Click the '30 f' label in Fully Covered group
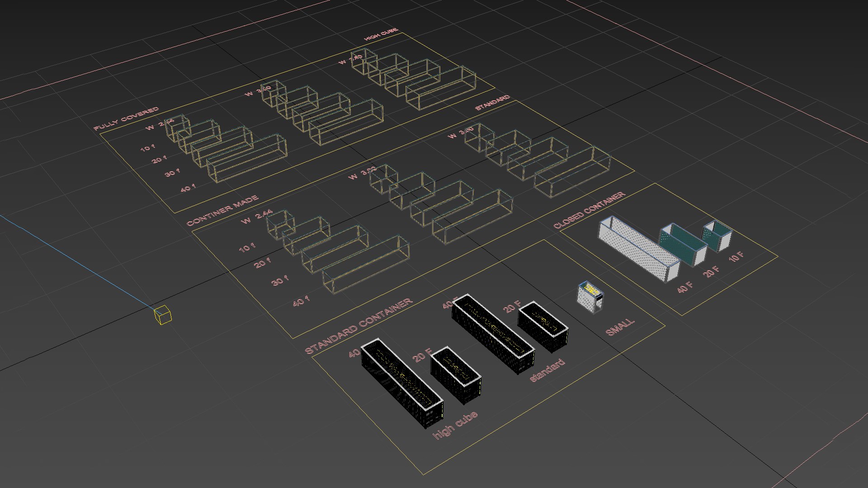 tap(172, 172)
